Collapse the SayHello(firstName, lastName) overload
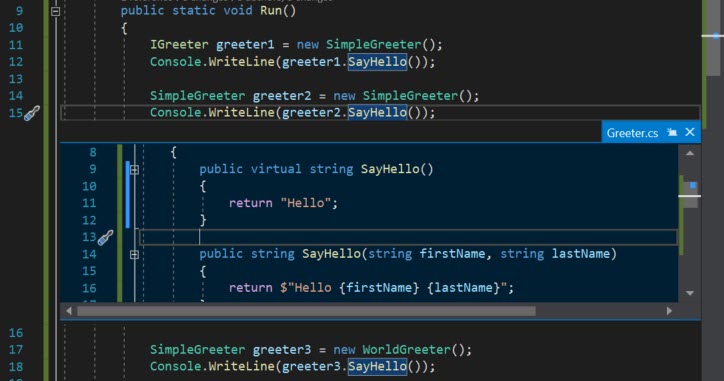 134,254
